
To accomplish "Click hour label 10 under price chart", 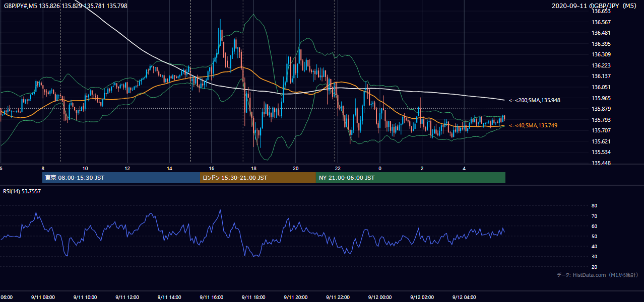I will tap(85, 169).
